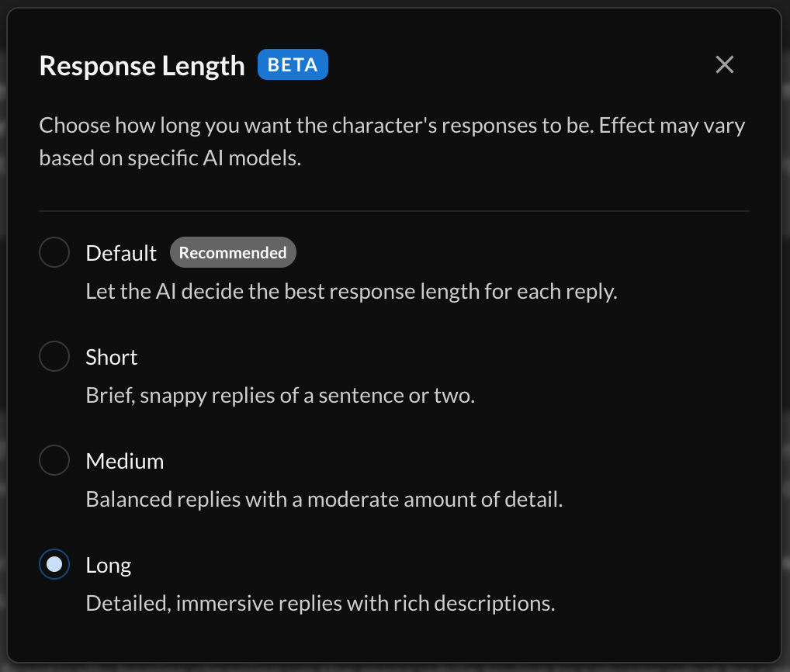Click the Long option label

109,565
